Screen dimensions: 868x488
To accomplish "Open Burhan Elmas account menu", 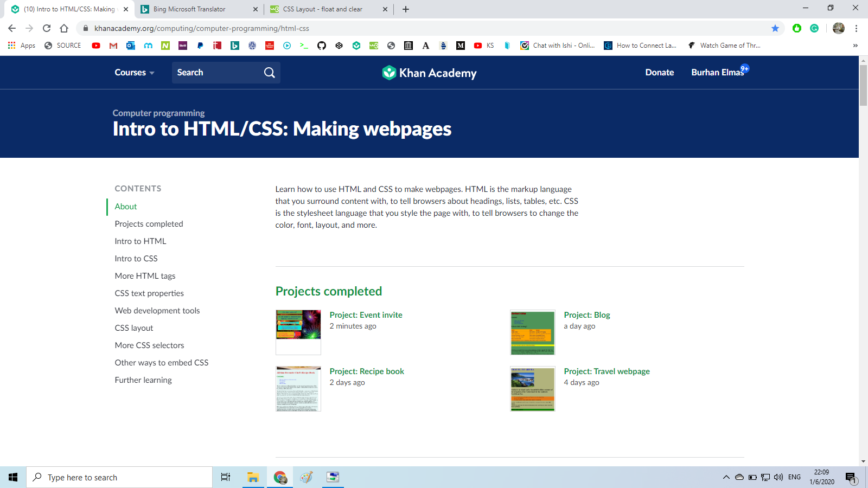I will [x=717, y=73].
